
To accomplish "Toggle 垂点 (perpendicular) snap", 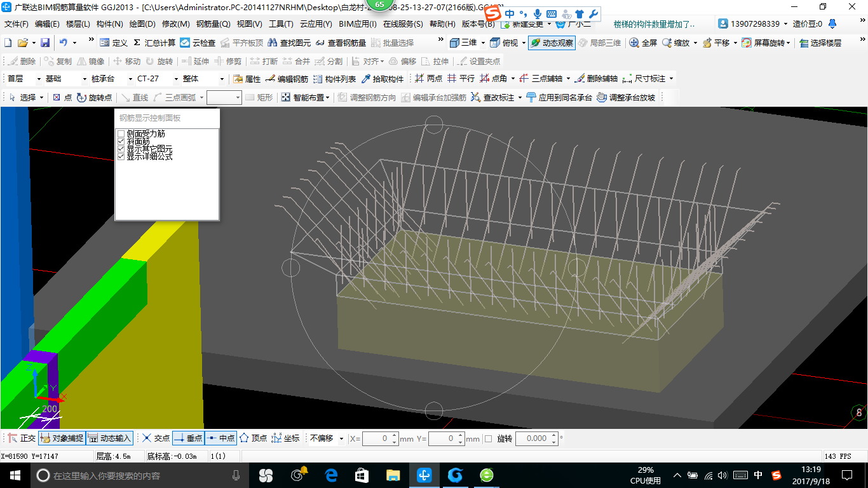I will [x=188, y=438].
